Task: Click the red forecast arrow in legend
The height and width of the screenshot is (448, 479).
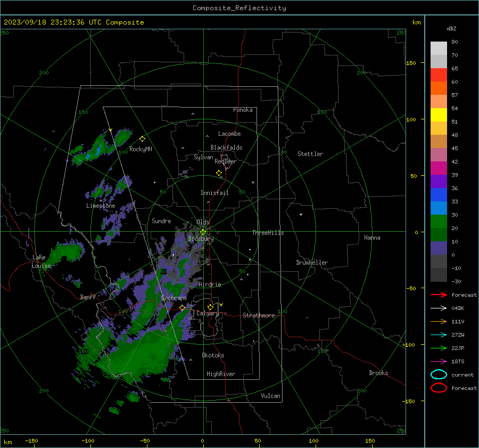Action: [439, 295]
